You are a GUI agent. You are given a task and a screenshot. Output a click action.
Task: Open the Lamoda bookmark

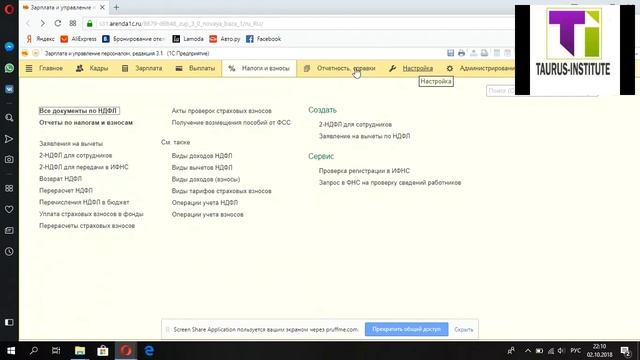(188, 39)
